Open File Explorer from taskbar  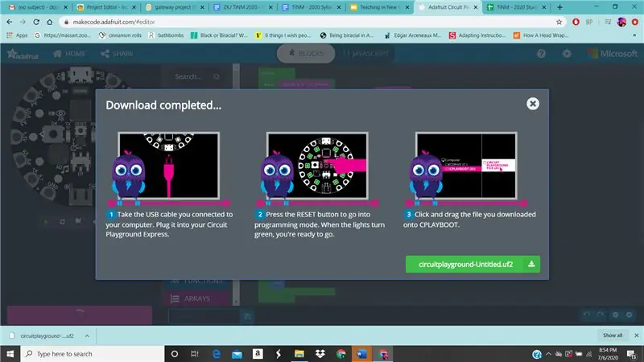click(299, 354)
